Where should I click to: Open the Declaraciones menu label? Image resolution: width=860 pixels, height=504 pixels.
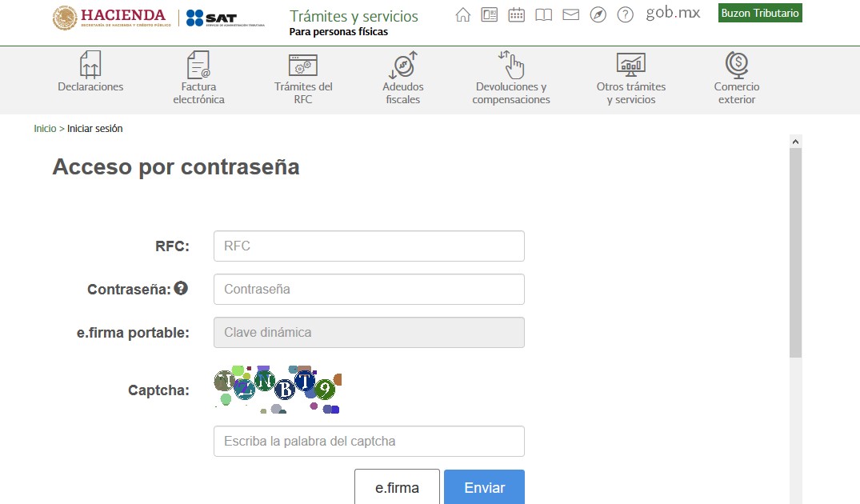90,86
